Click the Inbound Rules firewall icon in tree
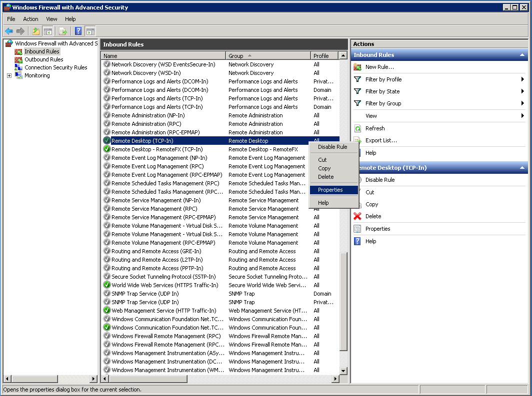 point(18,51)
